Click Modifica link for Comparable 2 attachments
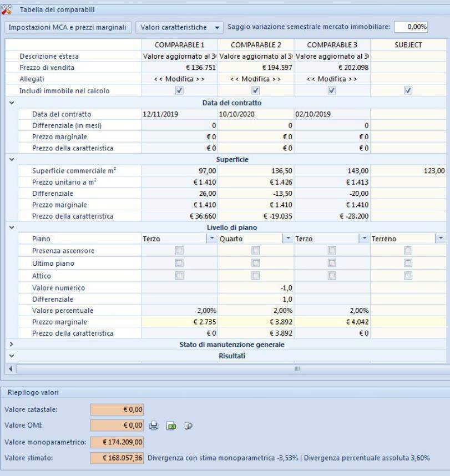Viewport: 450px width, 476px height. tap(255, 79)
